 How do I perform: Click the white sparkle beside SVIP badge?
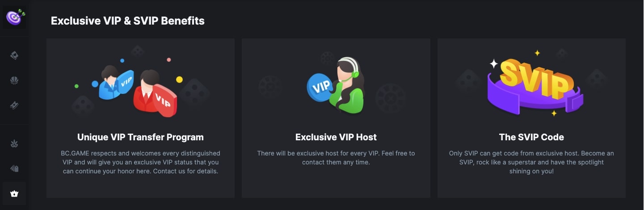493,63
